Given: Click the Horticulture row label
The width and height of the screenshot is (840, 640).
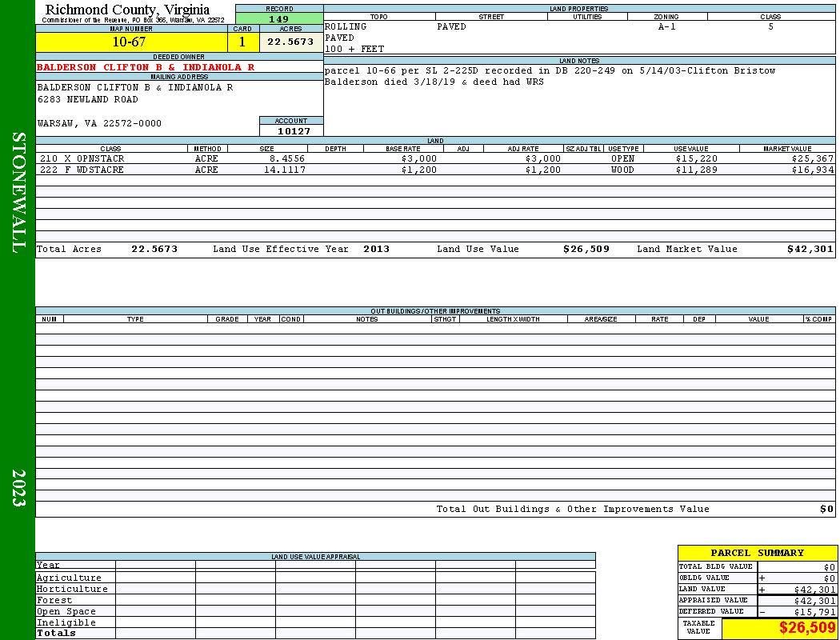Looking at the screenshot, I should point(72,589).
